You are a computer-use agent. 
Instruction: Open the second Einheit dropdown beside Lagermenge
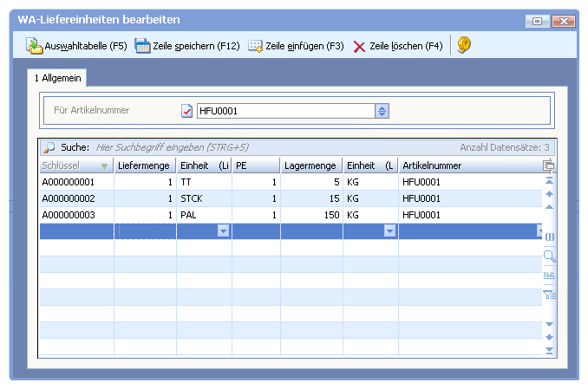[389, 231]
